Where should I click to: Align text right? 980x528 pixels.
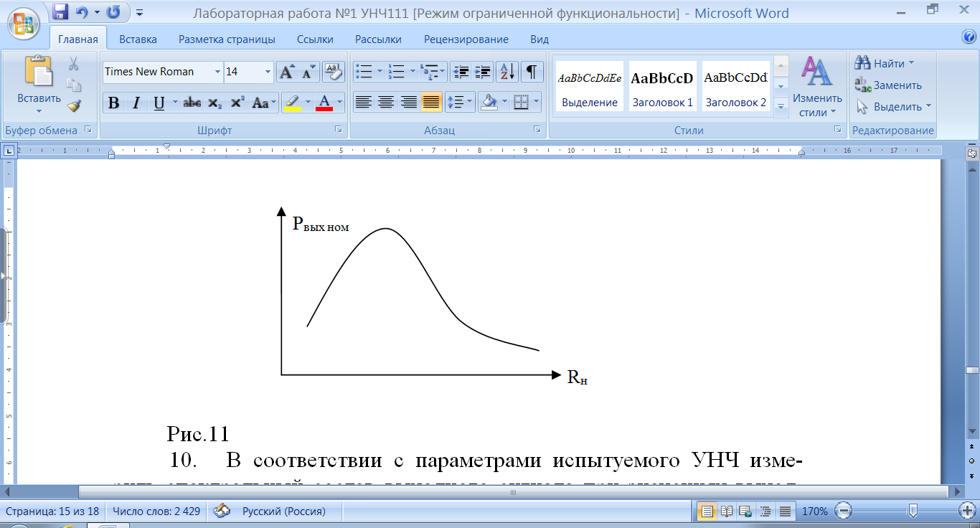(x=409, y=103)
